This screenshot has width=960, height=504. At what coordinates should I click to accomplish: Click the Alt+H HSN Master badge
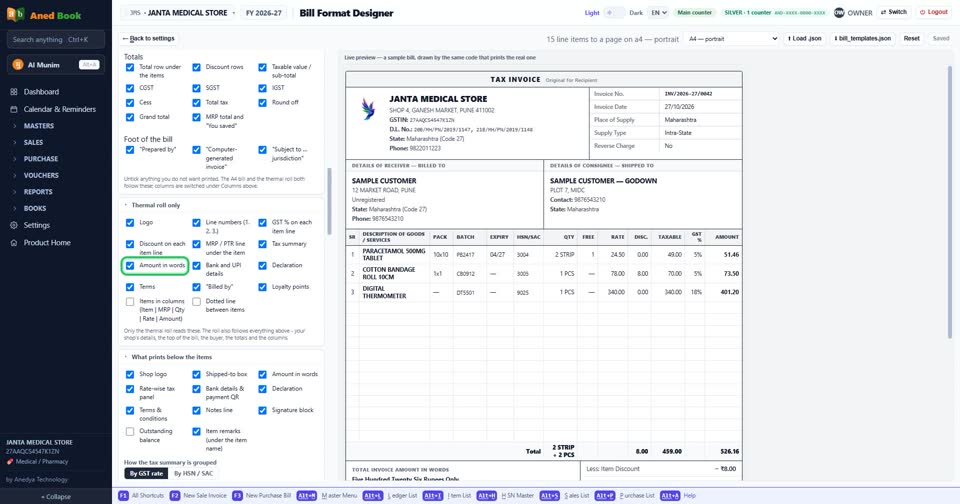(487, 495)
